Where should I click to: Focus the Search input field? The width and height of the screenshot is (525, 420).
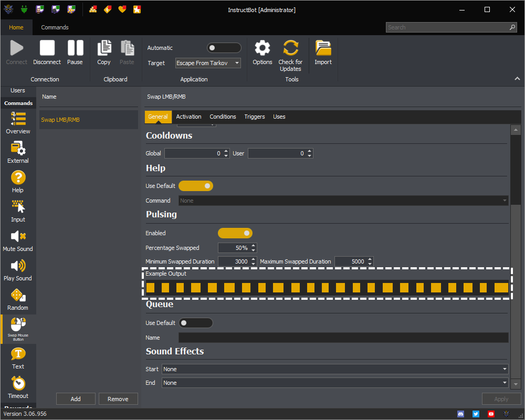[x=447, y=27]
